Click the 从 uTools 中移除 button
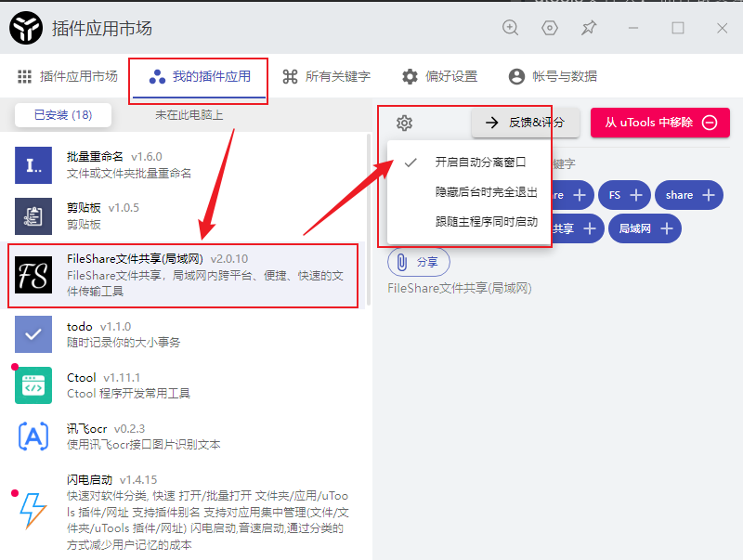This screenshot has width=743, height=560. point(660,123)
